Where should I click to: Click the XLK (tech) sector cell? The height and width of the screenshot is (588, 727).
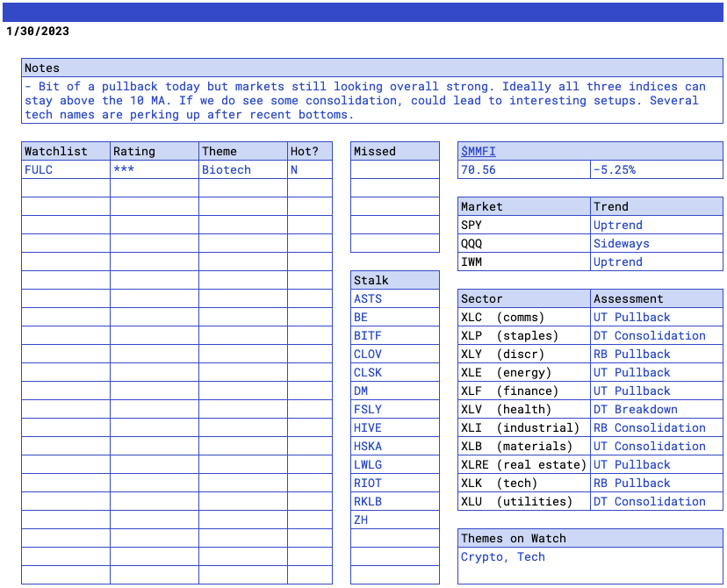(524, 483)
